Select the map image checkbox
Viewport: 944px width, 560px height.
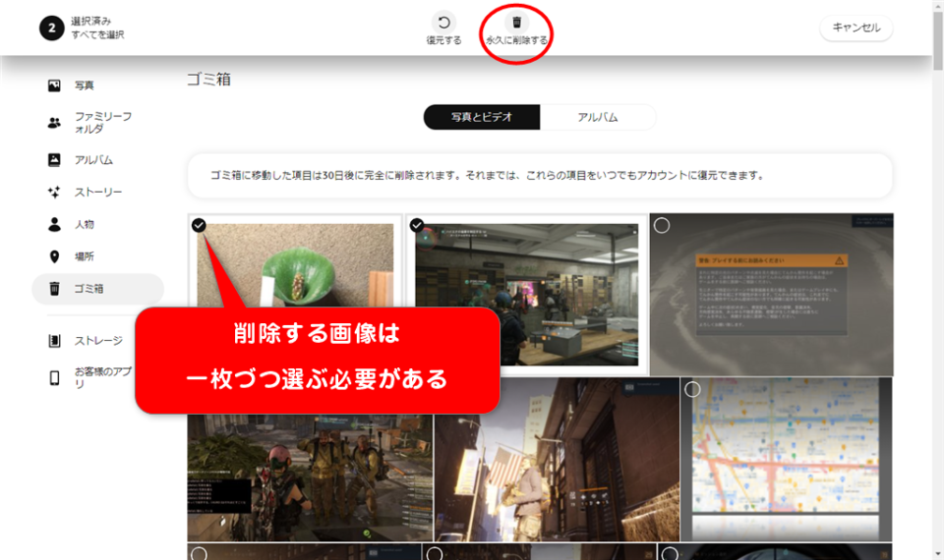tap(692, 390)
